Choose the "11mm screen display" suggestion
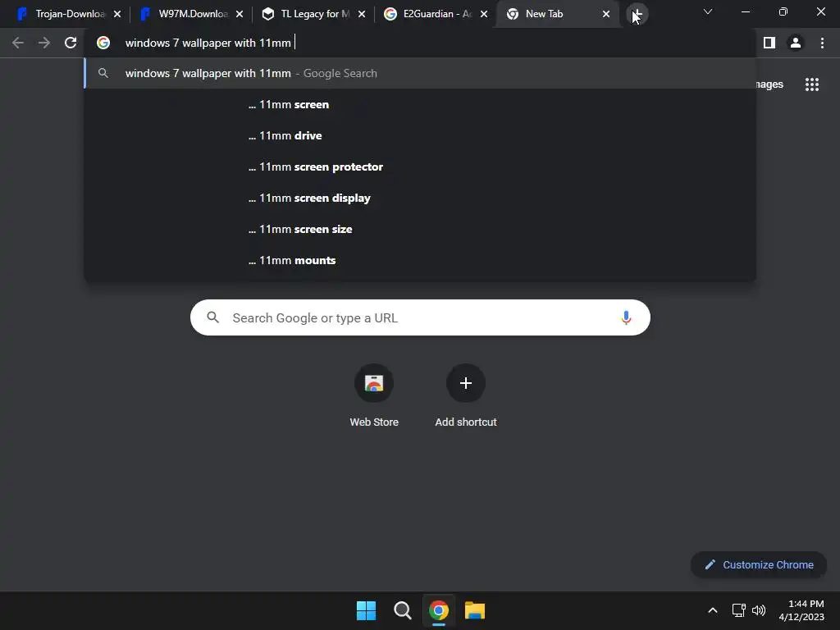 click(x=420, y=198)
